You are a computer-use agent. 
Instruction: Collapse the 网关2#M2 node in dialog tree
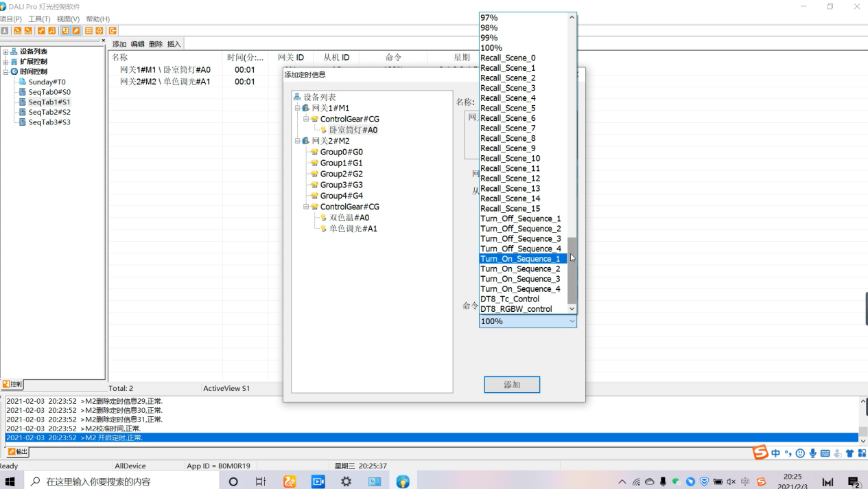(x=298, y=141)
